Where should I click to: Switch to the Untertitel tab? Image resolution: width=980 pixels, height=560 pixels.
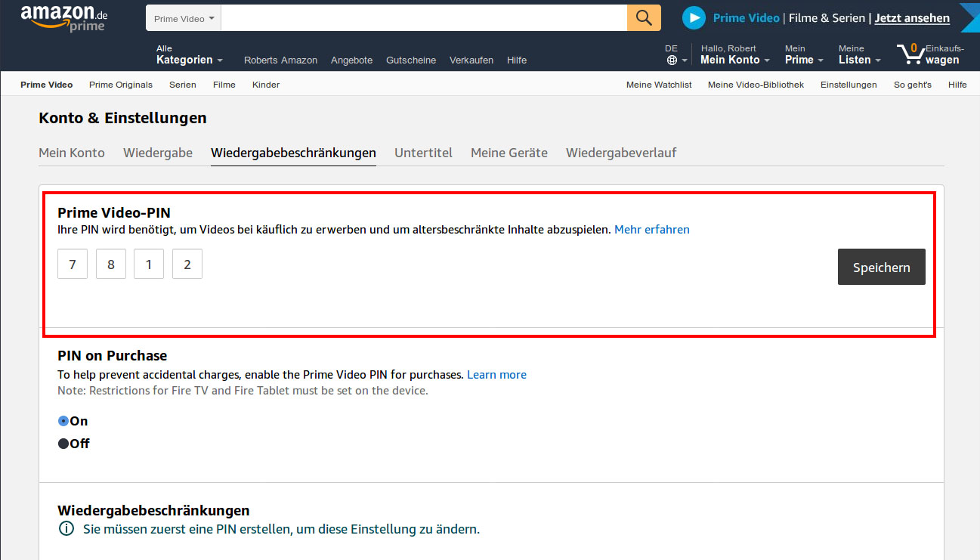point(423,153)
